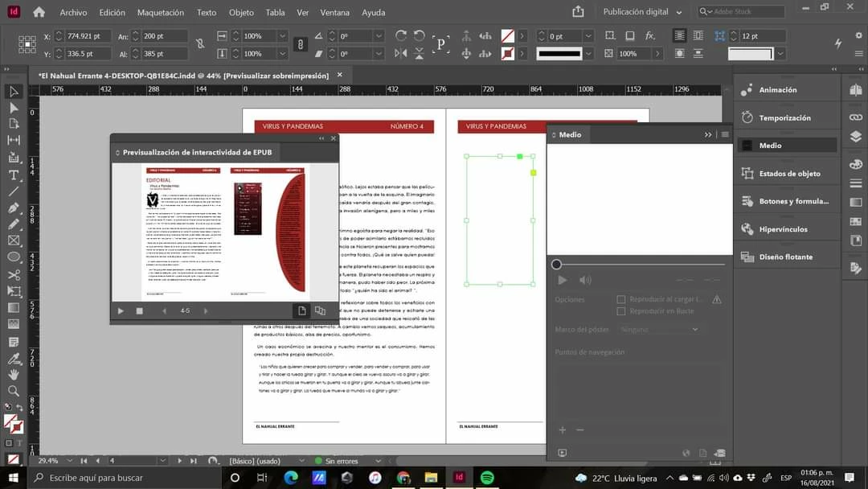This screenshot has width=868, height=489.
Task: Enable Reproducir al cargar checkbox
Action: (x=621, y=299)
